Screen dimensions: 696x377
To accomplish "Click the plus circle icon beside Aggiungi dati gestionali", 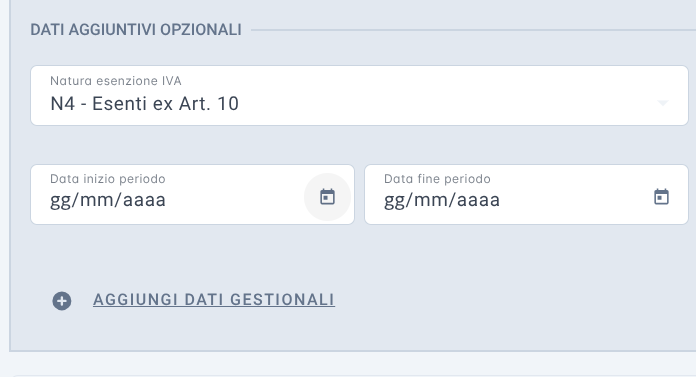I will click(x=62, y=301).
